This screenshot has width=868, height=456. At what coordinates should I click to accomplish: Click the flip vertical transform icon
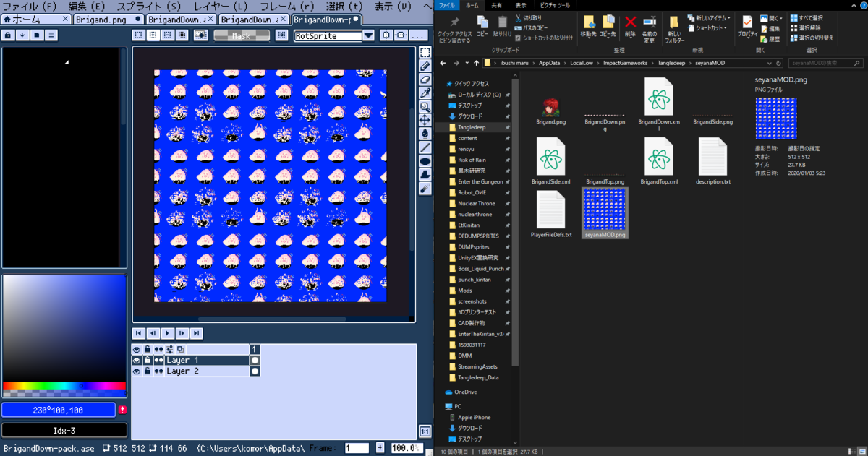tap(401, 35)
